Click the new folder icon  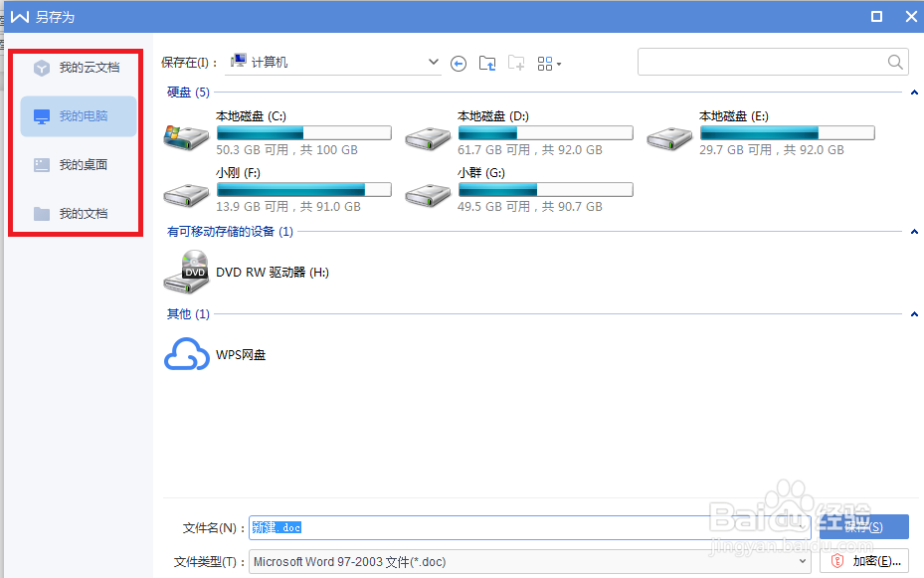click(x=516, y=63)
